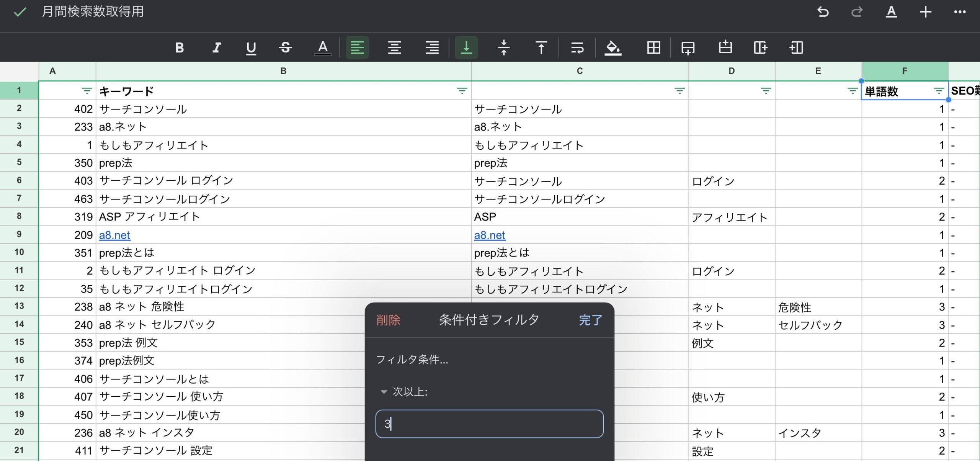Click 完了 to finish filtering
980x461 pixels.
tap(591, 320)
